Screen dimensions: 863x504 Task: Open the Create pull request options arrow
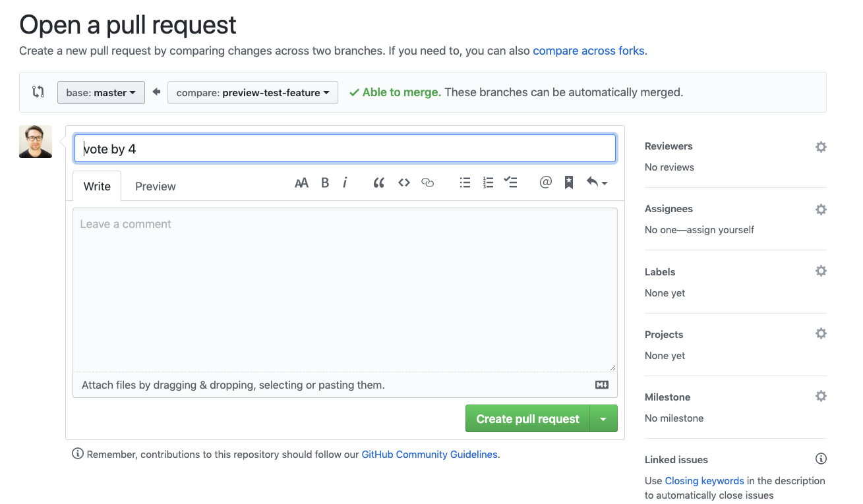coord(604,418)
